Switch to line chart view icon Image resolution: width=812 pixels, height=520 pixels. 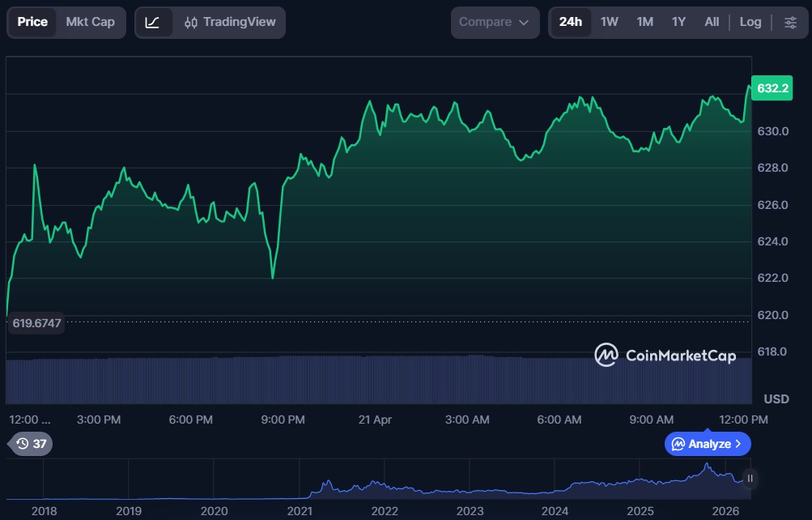pos(153,22)
